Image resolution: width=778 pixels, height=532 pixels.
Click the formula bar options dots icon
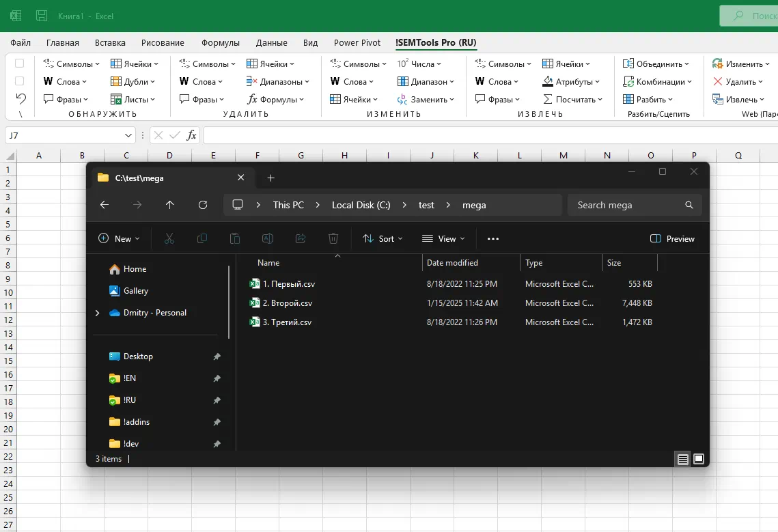143,135
